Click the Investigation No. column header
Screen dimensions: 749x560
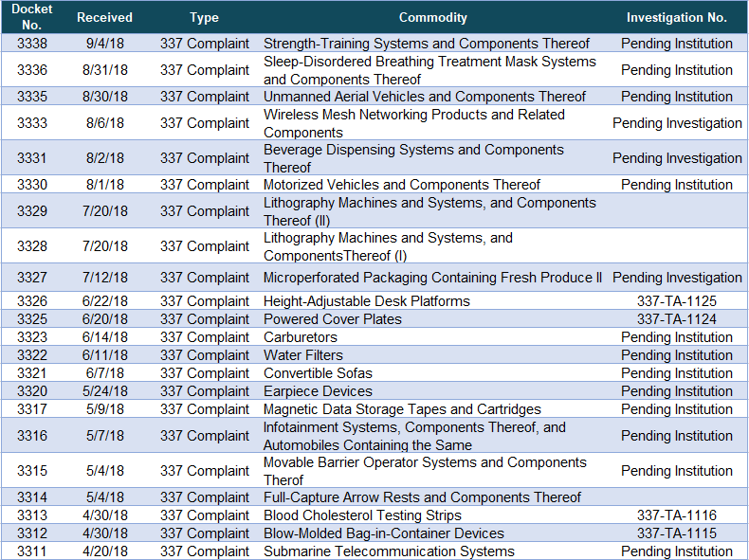click(676, 17)
